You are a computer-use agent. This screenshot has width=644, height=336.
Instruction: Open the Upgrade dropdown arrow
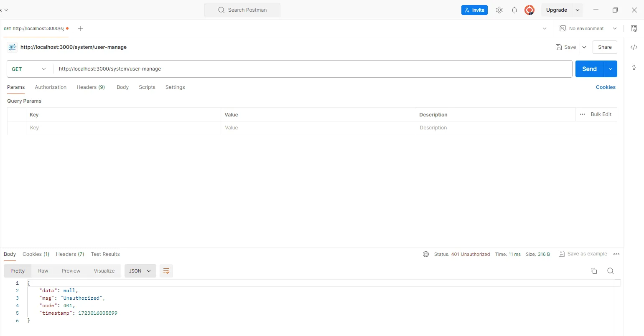pyautogui.click(x=578, y=10)
